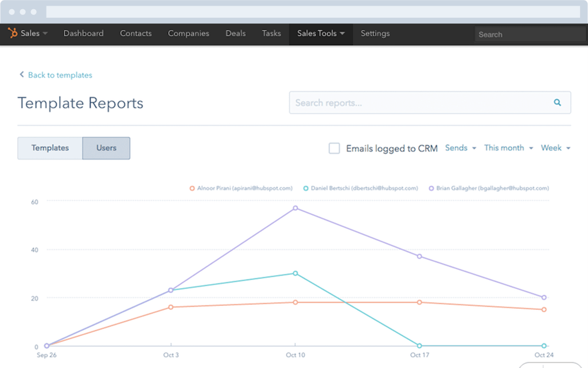Toggle Brian Gallagher legend marker
Viewport: 588px width, 368px height.
tap(431, 188)
